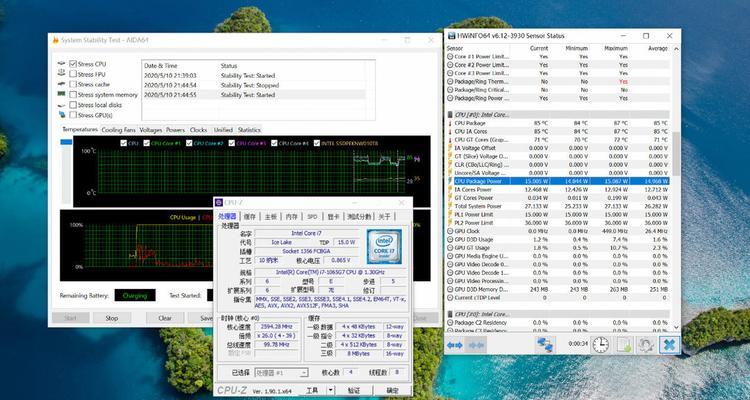Click the Charging battery status field

135,296
